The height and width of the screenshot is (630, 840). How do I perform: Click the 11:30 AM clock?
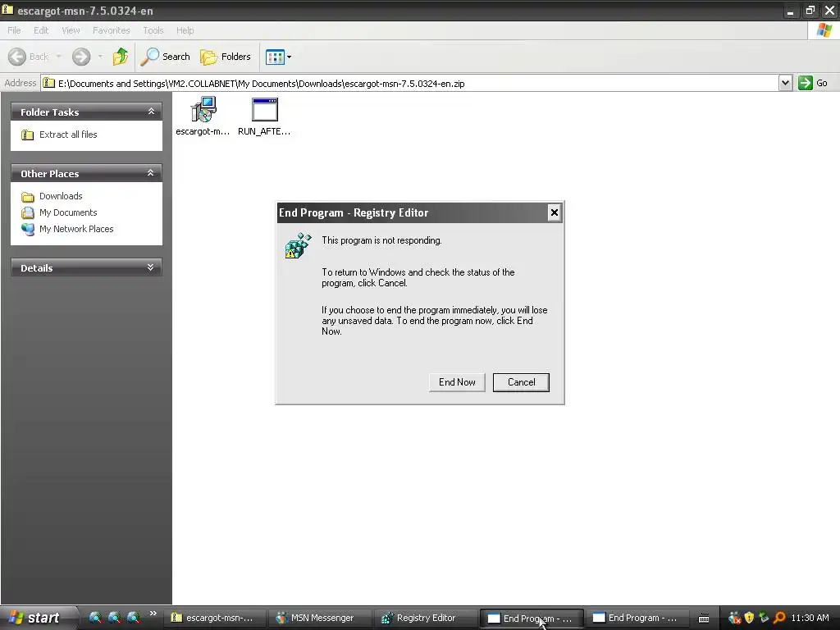click(810, 618)
